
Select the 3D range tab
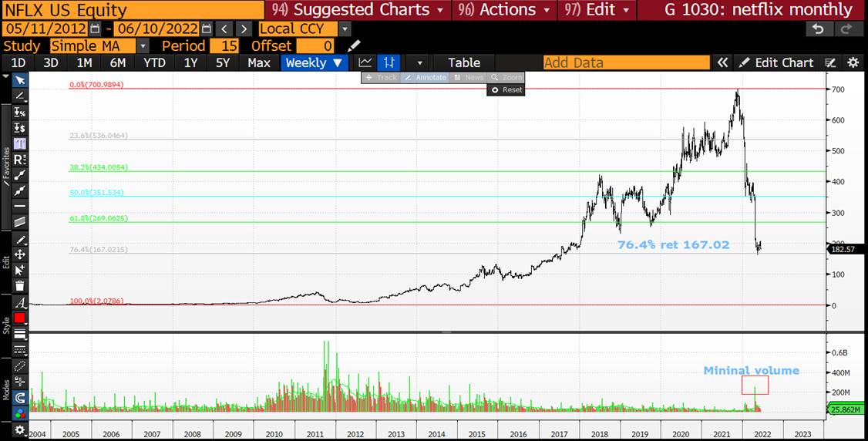coord(51,63)
